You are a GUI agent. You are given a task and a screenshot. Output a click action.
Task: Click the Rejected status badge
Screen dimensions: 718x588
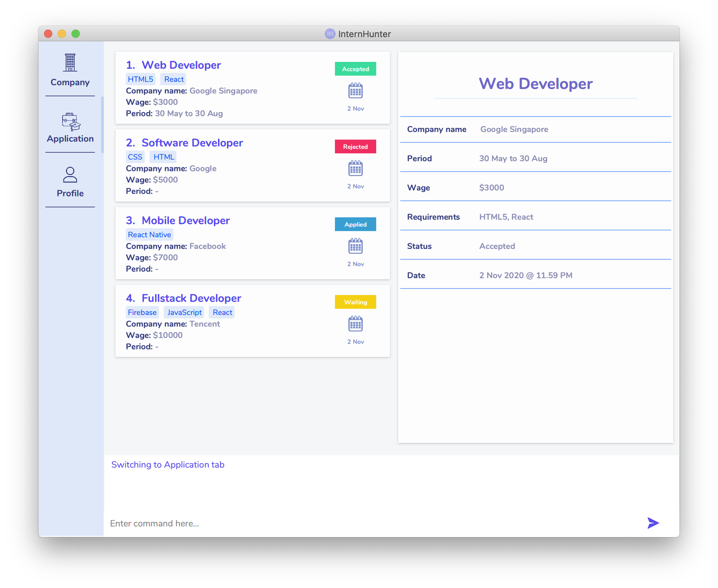356,146
